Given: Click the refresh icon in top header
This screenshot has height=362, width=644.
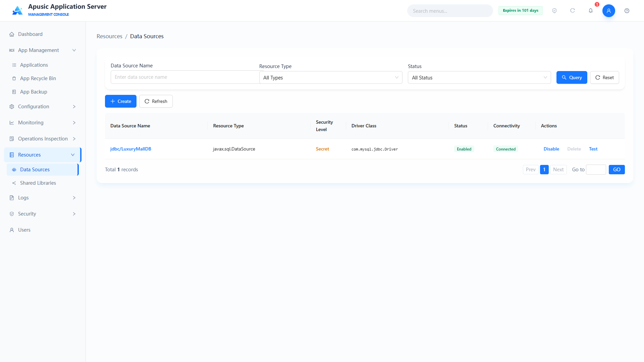Looking at the screenshot, I should 573,11.
